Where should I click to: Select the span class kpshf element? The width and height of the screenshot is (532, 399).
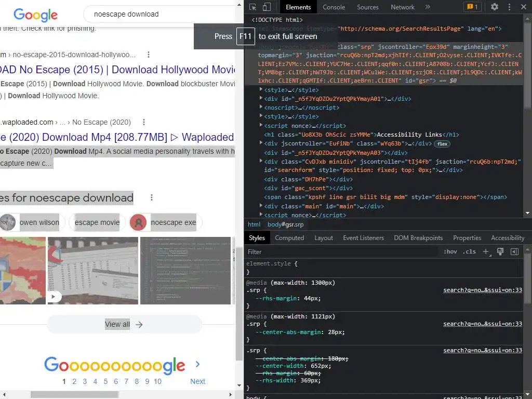pyautogui.click(x=385, y=197)
